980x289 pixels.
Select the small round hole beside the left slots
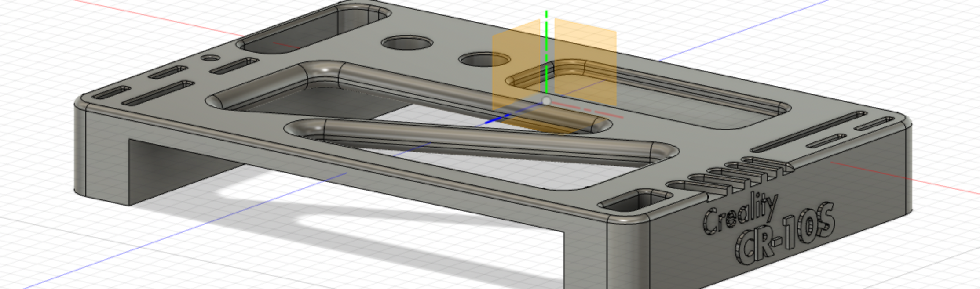[x=210, y=58]
